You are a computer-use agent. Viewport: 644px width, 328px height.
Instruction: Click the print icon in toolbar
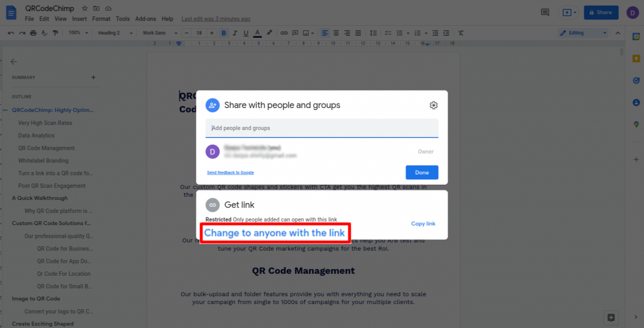click(x=31, y=33)
